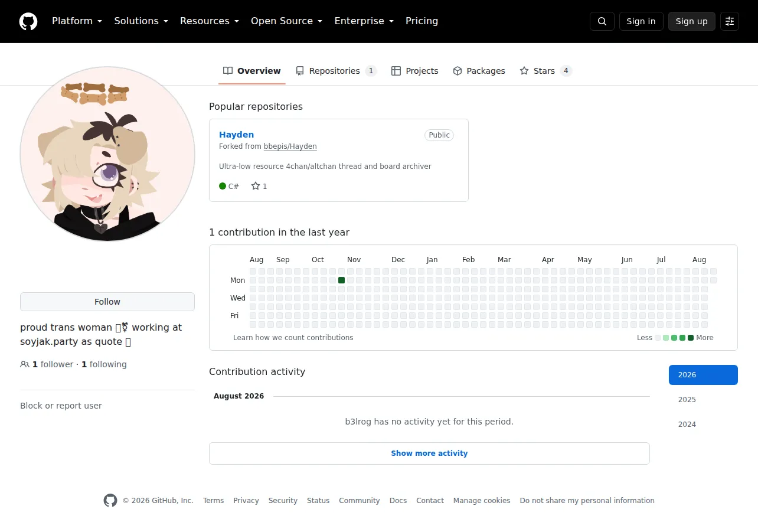The width and height of the screenshot is (758, 532).
Task: Open the Hayden repository link
Action: [237, 135]
